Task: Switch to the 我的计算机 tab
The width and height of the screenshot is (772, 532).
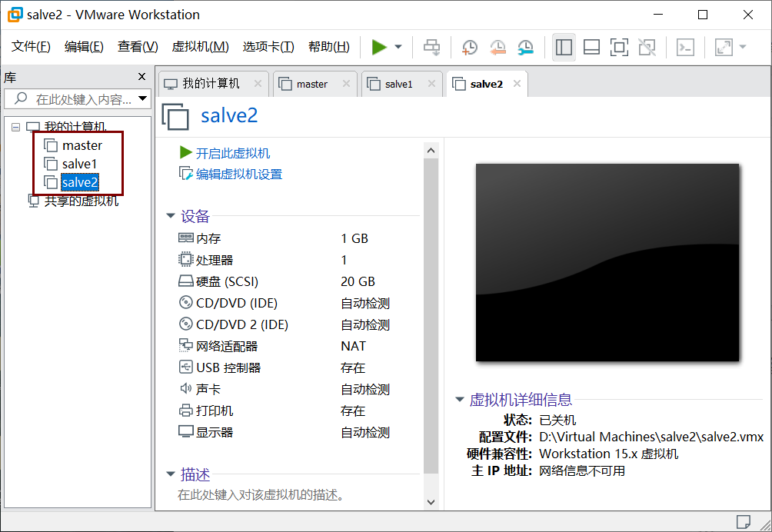Action: coord(211,84)
